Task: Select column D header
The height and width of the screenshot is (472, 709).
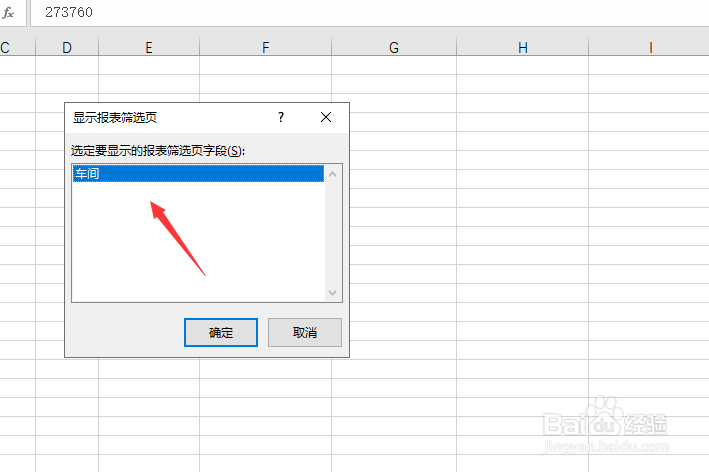Action: point(67,47)
